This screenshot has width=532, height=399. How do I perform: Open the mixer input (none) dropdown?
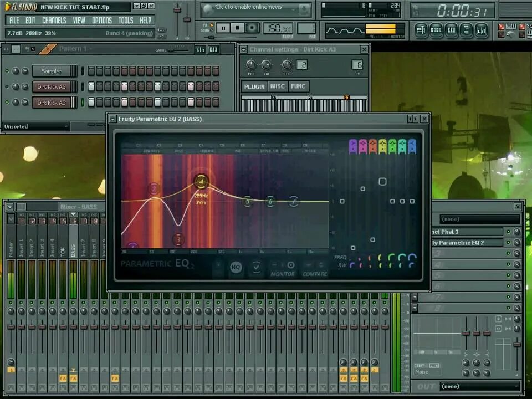pyautogui.click(x=480, y=219)
